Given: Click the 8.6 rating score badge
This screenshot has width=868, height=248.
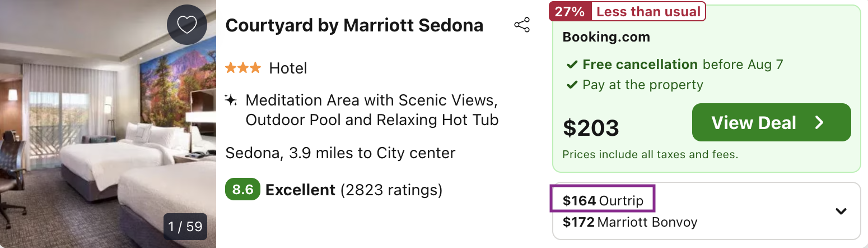Looking at the screenshot, I should tap(242, 190).
